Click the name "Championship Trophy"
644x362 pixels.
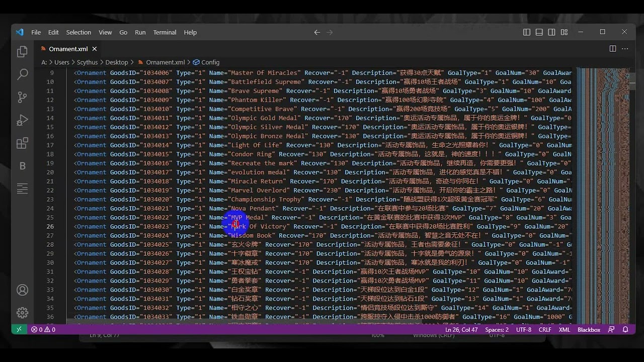click(x=266, y=200)
